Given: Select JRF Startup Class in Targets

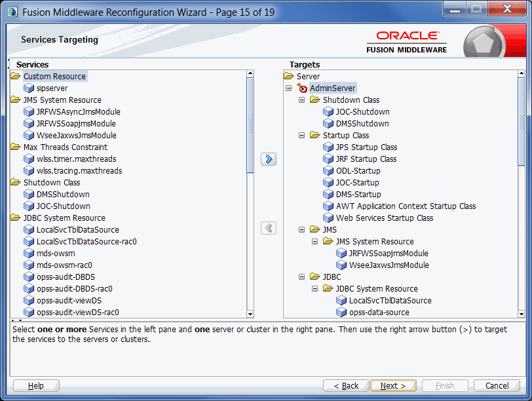Looking at the screenshot, I should (x=366, y=159).
